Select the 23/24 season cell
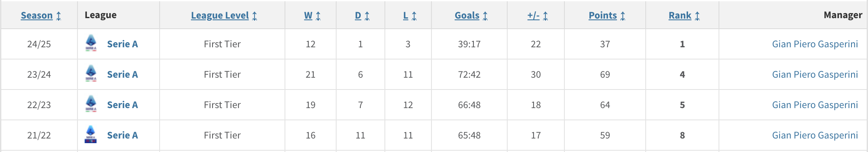868x152 pixels. click(39, 74)
